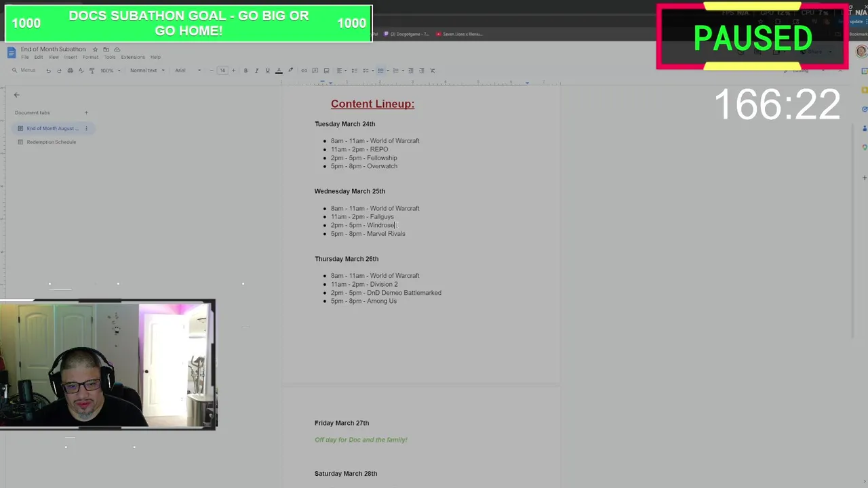This screenshot has width=868, height=488.
Task: Click the Insert link icon
Action: 304,70
